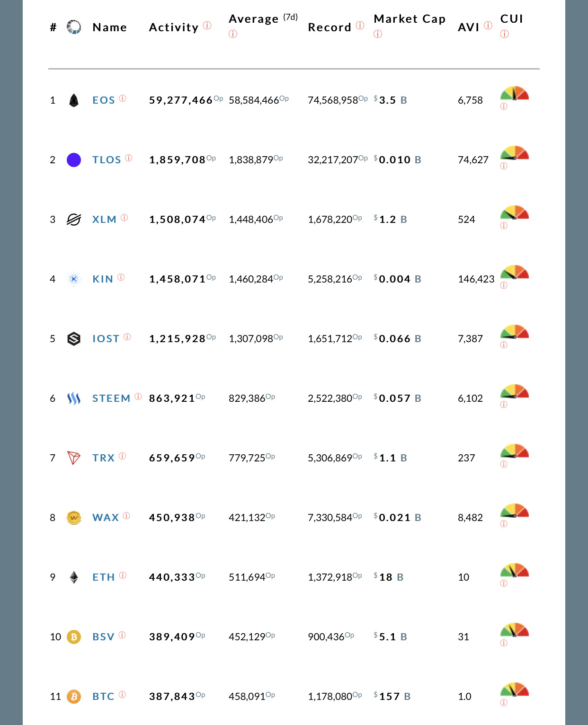Click the circular logo column header icon

(74, 27)
